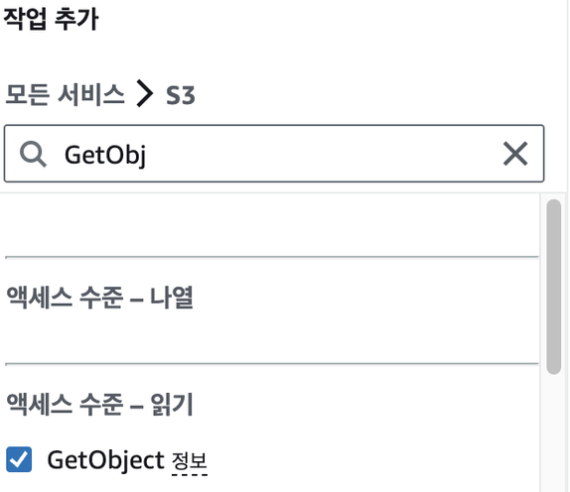The width and height of the screenshot is (570, 492).
Task: Uncheck the GetObject checkbox
Action: (19, 459)
